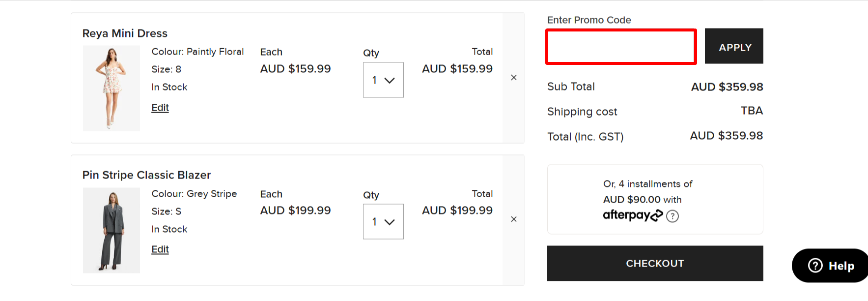Open the quantity dropdown for the blazer
Viewport: 868px width, 301px height.
(x=383, y=221)
